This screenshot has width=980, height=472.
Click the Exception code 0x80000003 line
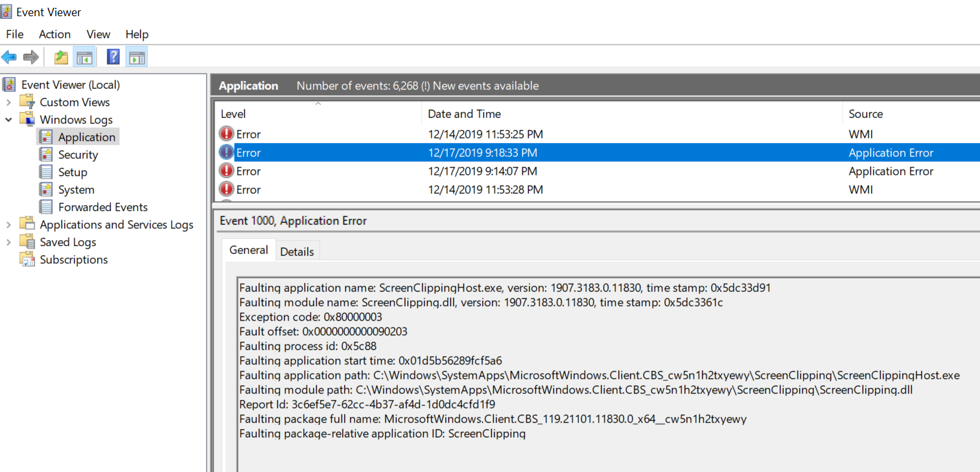click(x=310, y=317)
